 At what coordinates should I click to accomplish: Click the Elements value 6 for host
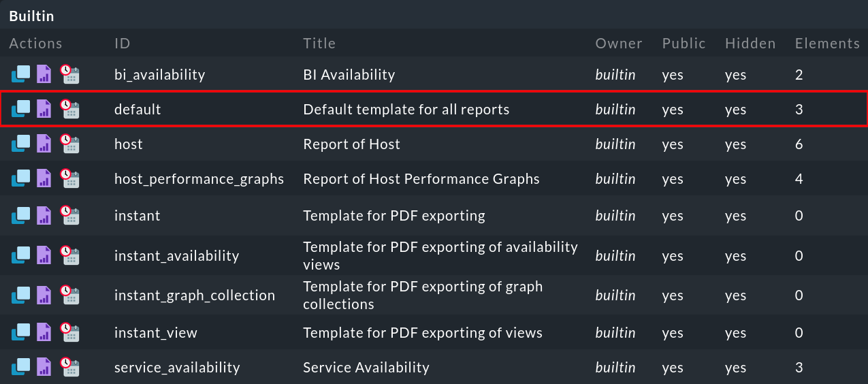799,144
